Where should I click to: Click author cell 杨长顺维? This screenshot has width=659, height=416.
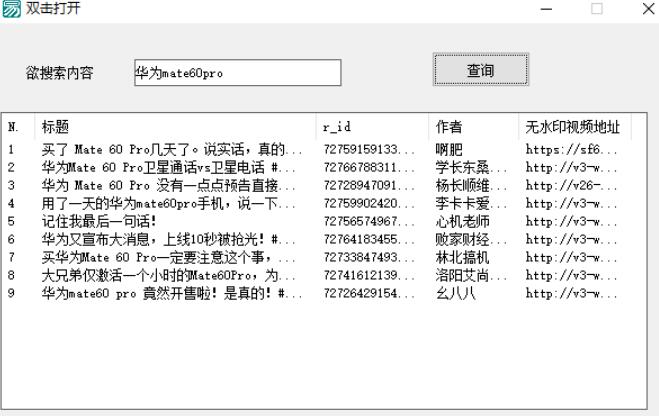point(471,185)
